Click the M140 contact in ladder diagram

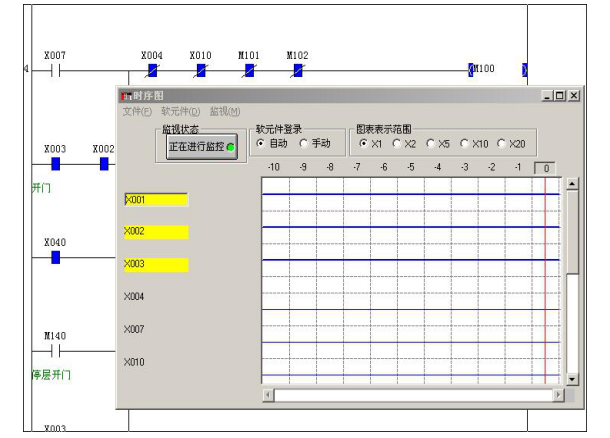point(56,352)
